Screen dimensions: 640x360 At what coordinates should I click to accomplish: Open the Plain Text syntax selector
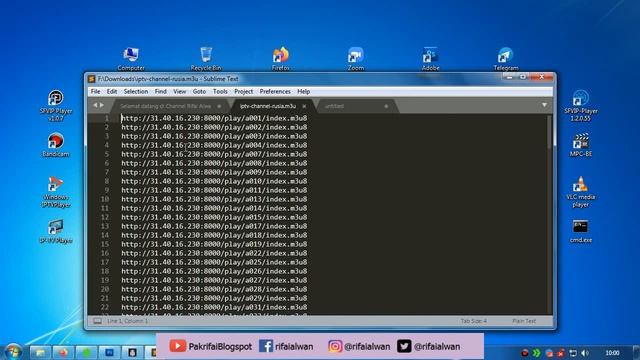pyautogui.click(x=524, y=321)
